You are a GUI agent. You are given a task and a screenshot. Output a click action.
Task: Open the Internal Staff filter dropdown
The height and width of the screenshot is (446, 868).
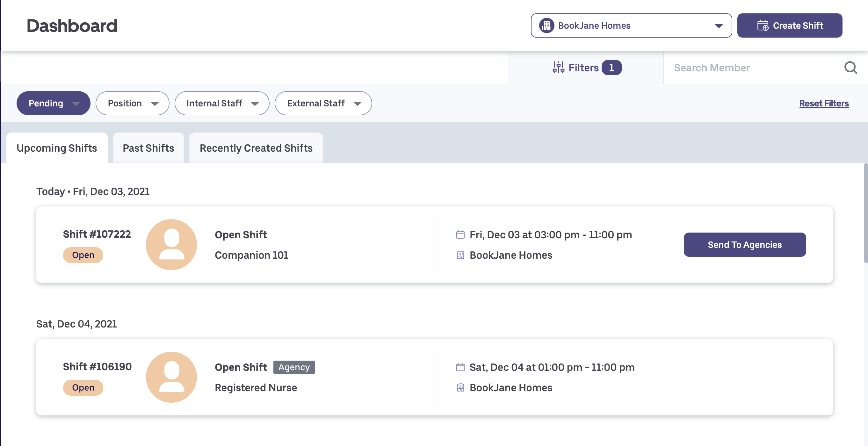222,103
